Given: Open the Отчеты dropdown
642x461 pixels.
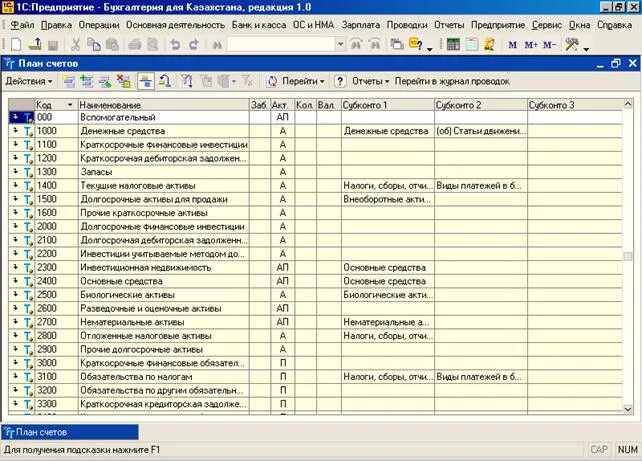Looking at the screenshot, I should click(371, 81).
